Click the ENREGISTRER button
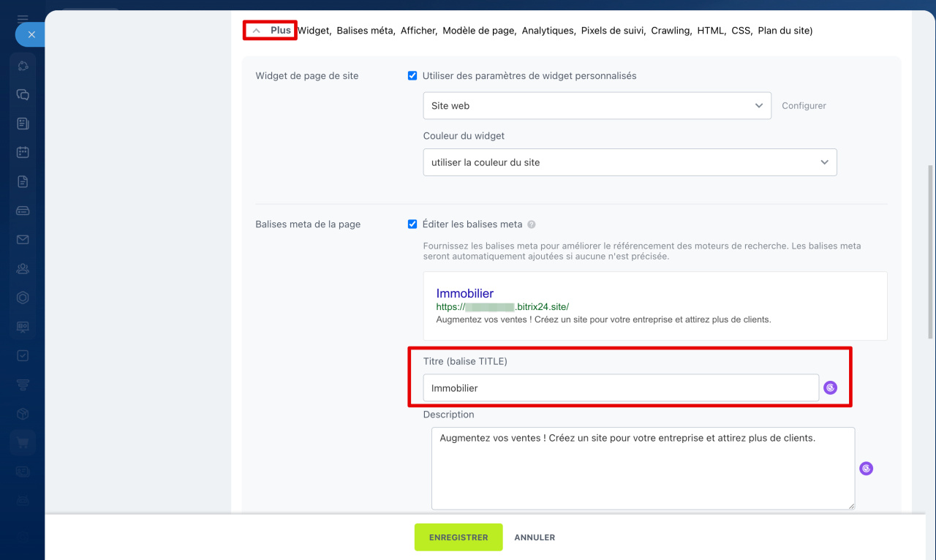The height and width of the screenshot is (560, 936). pos(458,537)
